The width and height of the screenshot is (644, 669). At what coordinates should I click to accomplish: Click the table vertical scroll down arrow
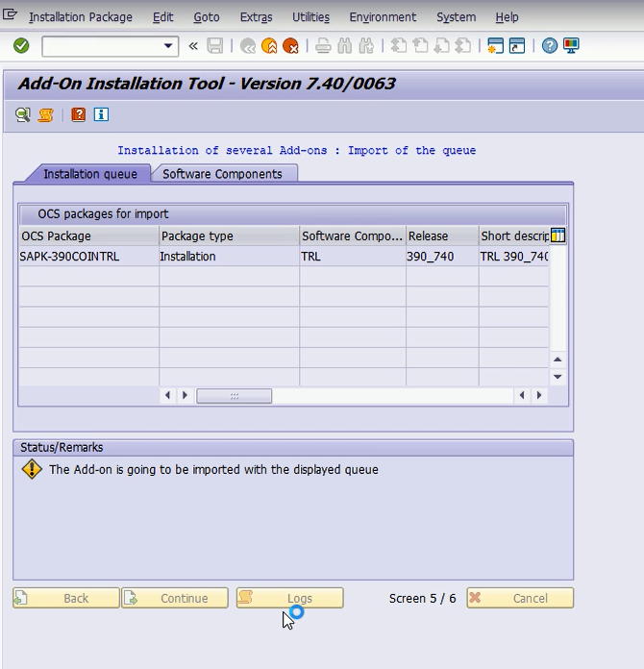coord(557,377)
